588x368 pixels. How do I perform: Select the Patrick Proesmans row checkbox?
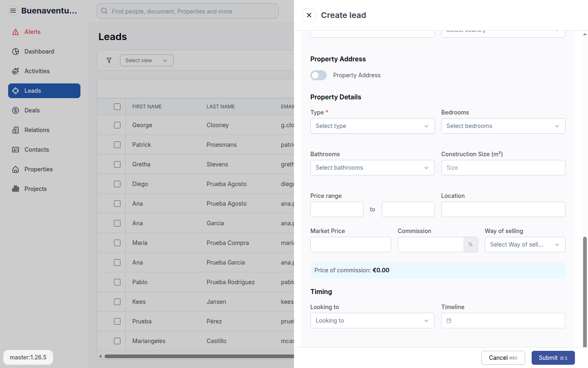point(117,145)
